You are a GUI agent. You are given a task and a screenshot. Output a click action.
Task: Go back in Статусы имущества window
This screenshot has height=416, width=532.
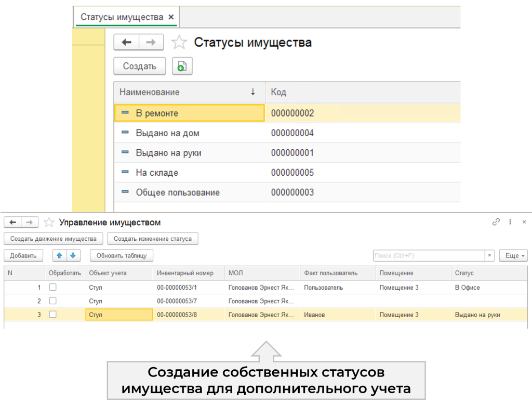(x=127, y=42)
